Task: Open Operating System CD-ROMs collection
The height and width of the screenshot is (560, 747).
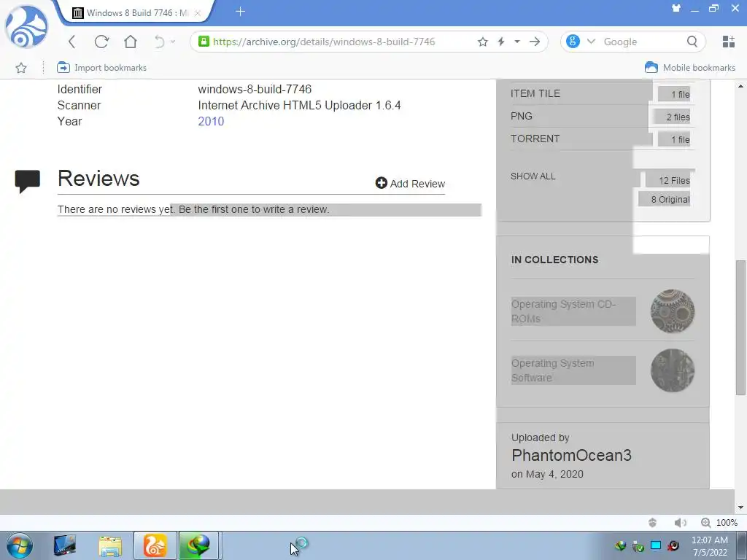Action: [564, 311]
